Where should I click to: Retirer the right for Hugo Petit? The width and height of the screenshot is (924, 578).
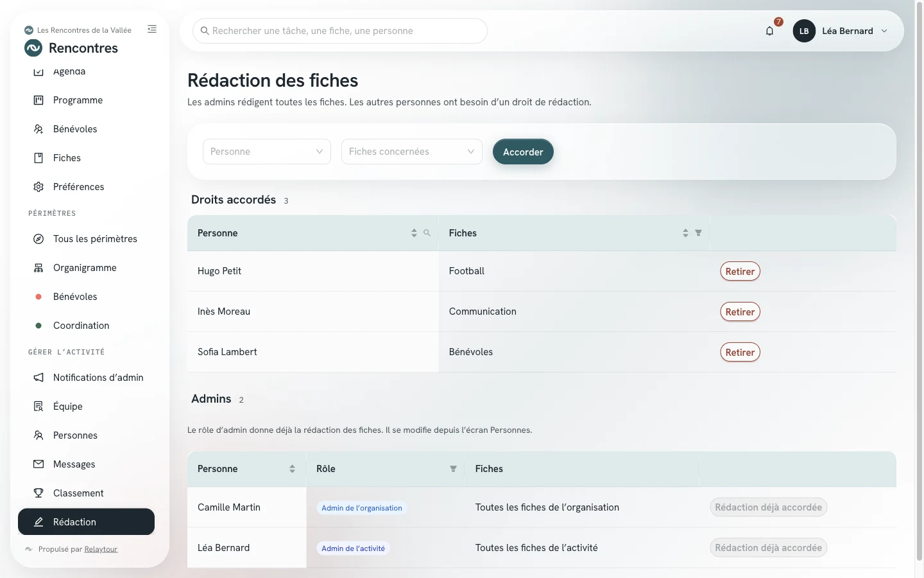point(740,272)
